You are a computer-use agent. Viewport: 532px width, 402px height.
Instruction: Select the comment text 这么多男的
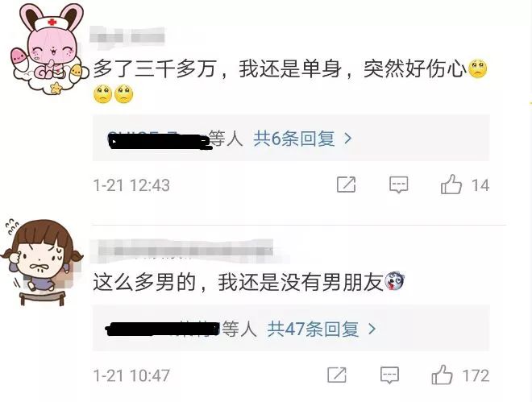click(144, 282)
